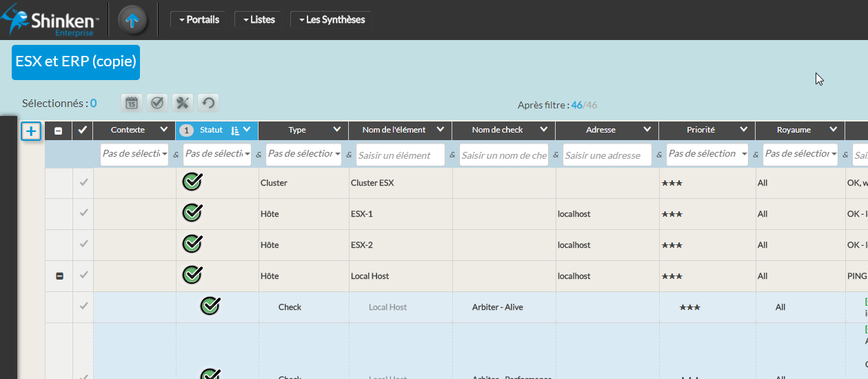The width and height of the screenshot is (868, 379).
Task: Click the circular recheck arrow icon
Action: pyautogui.click(x=208, y=103)
